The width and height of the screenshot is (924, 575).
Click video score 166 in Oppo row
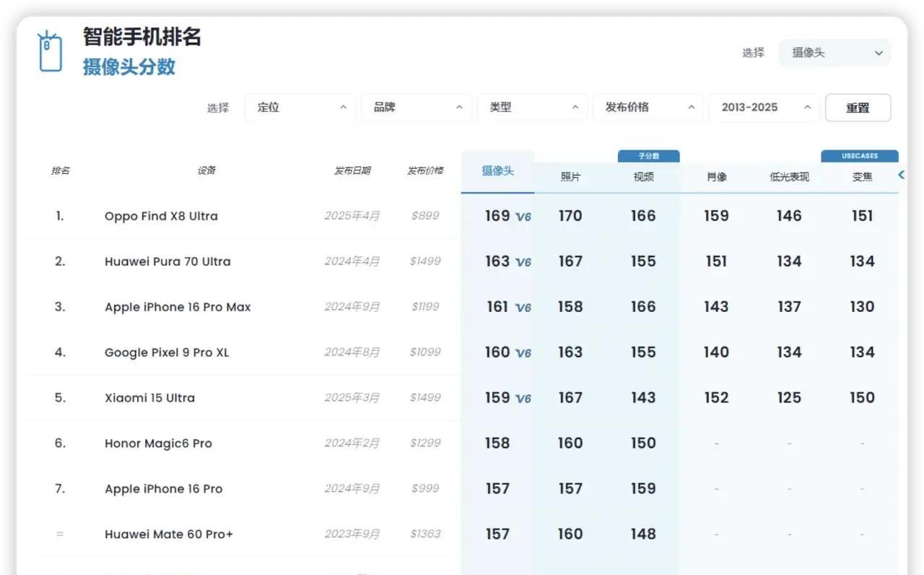[643, 216]
